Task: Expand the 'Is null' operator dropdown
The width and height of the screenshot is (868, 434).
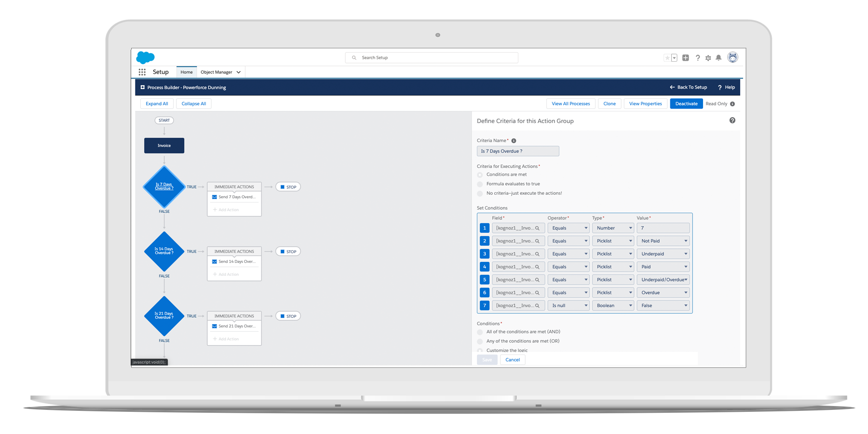Action: coord(569,306)
